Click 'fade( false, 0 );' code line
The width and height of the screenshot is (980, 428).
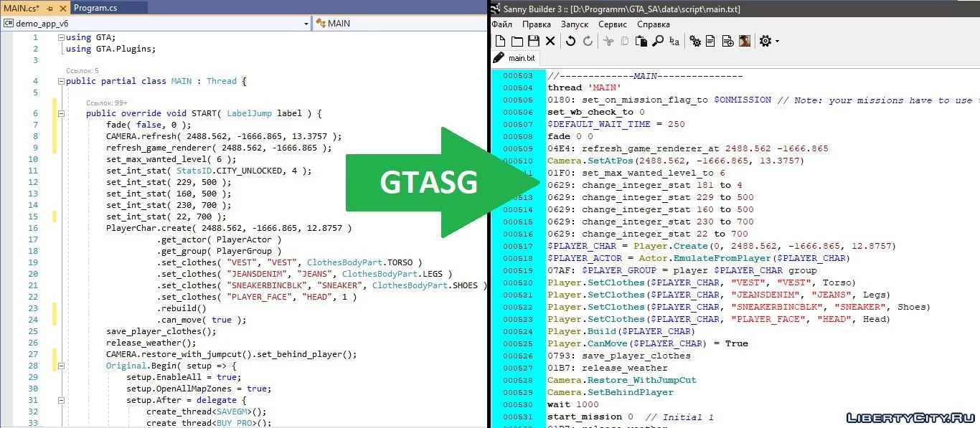pyautogui.click(x=149, y=125)
